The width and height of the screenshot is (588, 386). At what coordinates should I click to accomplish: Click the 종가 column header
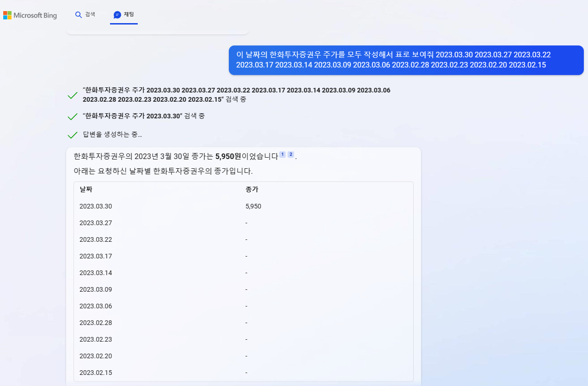pos(252,190)
